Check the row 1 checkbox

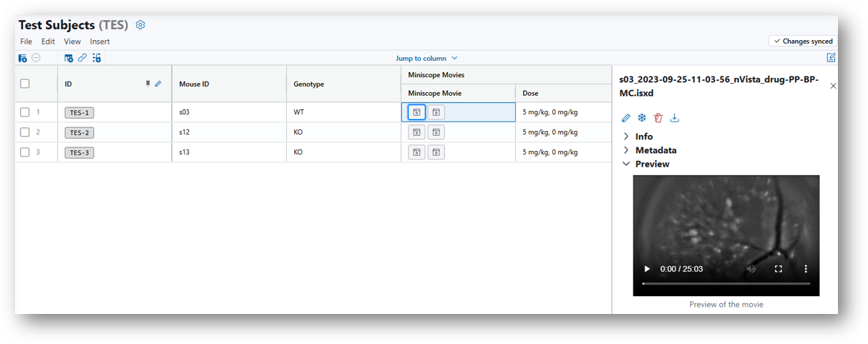25,112
